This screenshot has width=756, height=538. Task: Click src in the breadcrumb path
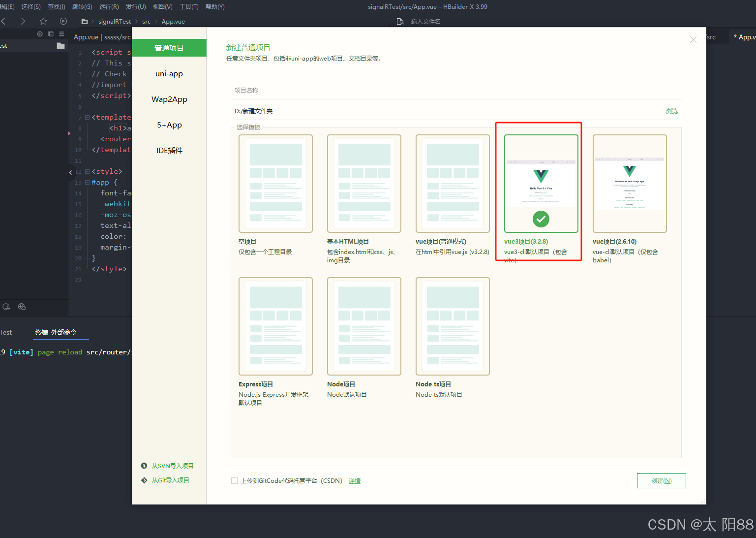[x=147, y=21]
